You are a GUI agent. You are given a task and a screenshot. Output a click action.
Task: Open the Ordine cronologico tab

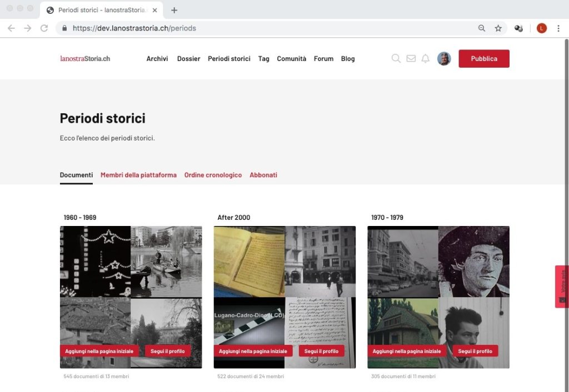click(x=213, y=174)
